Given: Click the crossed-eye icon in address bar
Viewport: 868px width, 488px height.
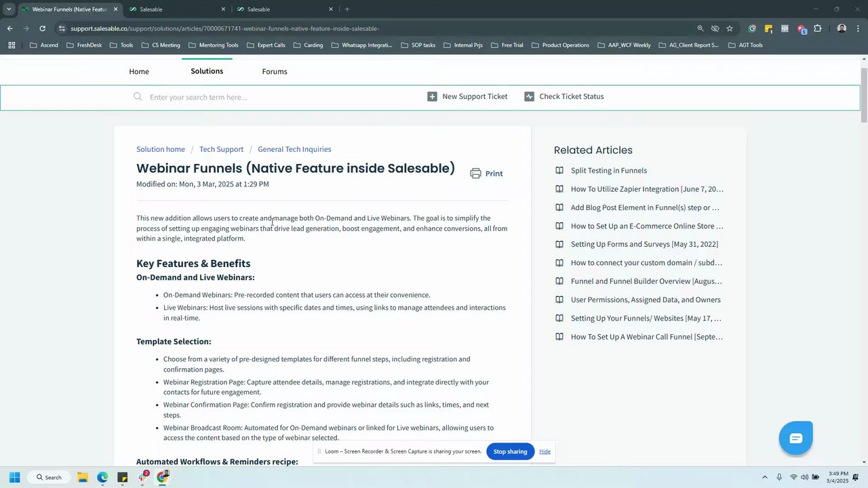Looking at the screenshot, I should [715, 28].
